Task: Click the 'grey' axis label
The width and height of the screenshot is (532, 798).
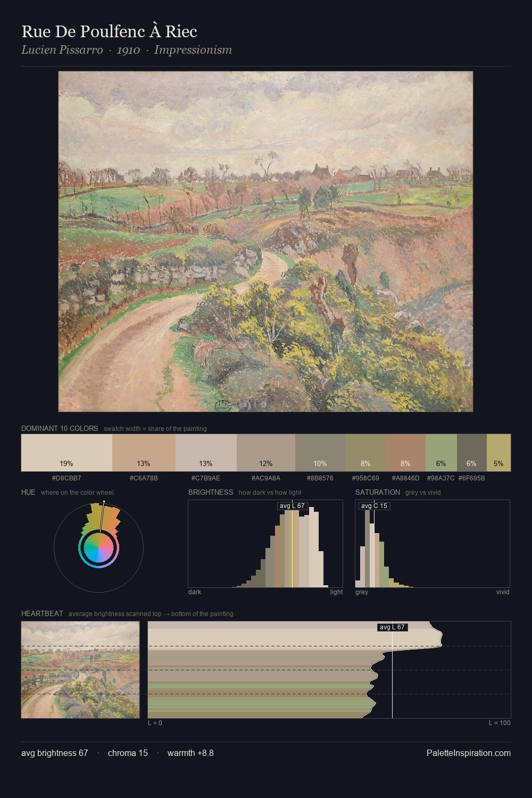Action: tap(362, 592)
